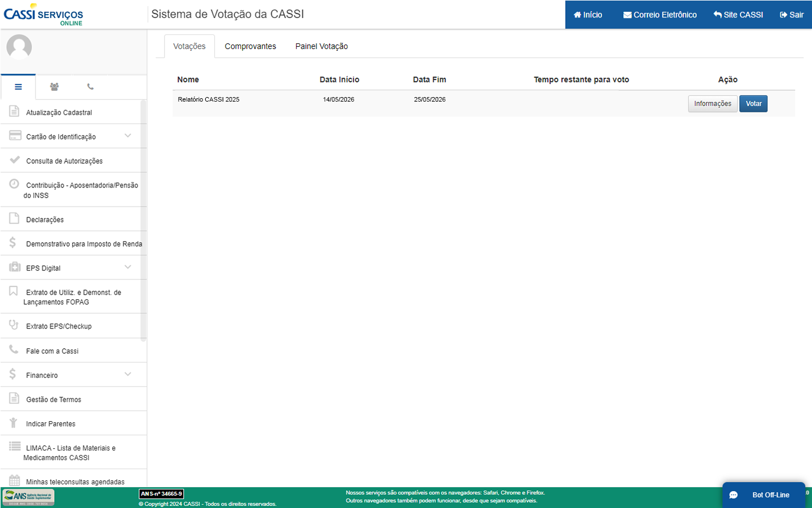Screen dimensions: 812x508
Task: Click the clock icon beside Contribuição INSS
Action: click(x=14, y=184)
